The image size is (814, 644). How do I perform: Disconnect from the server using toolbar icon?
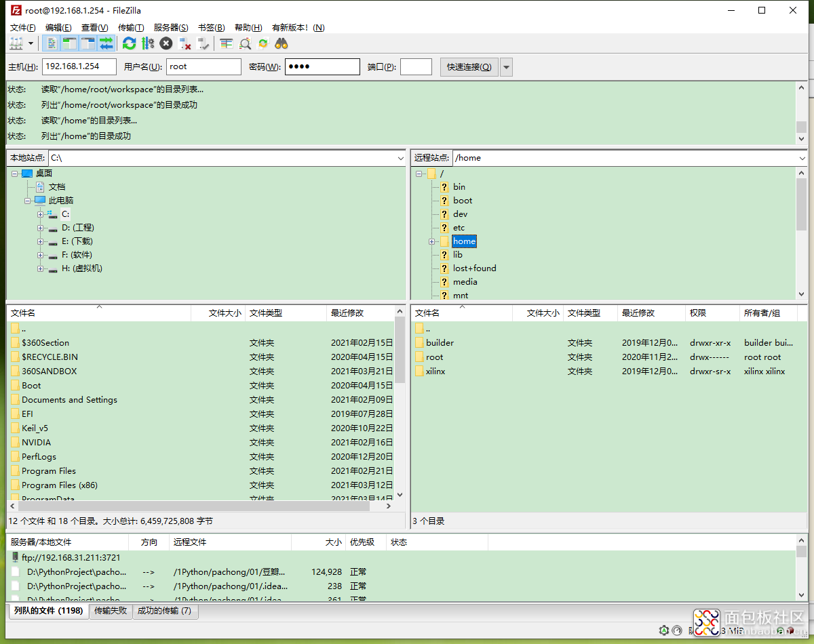(185, 43)
